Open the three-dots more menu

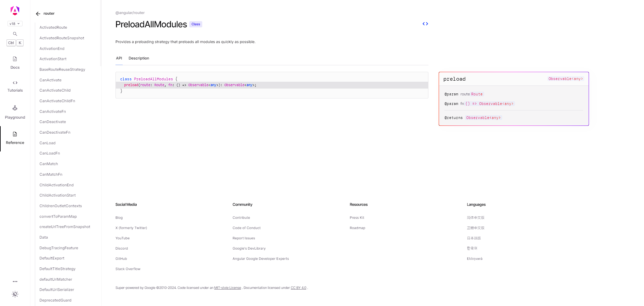coord(15,281)
